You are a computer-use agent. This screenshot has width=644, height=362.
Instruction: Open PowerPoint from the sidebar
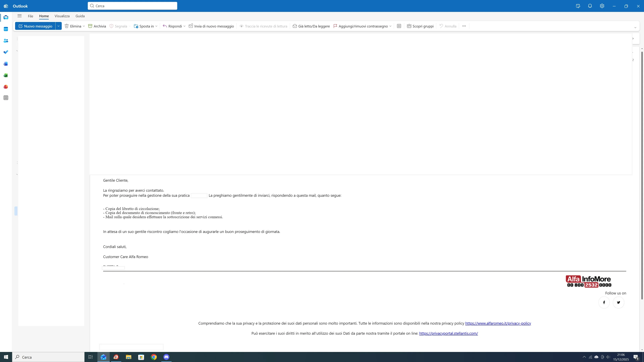[x=6, y=87]
